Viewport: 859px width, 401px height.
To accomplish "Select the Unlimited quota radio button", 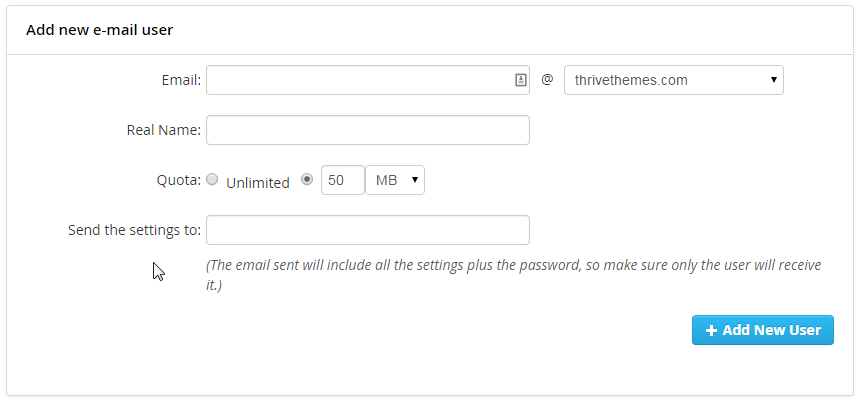I will (213, 179).
